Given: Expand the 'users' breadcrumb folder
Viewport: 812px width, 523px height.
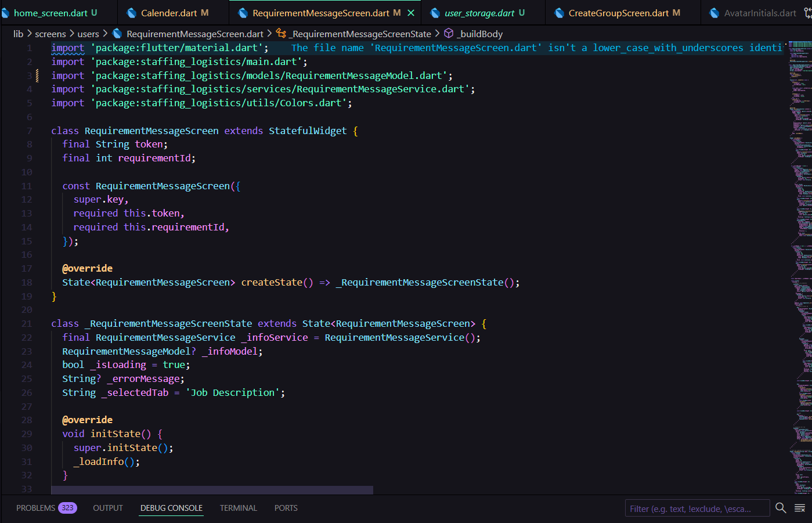Looking at the screenshot, I should pyautogui.click(x=88, y=34).
